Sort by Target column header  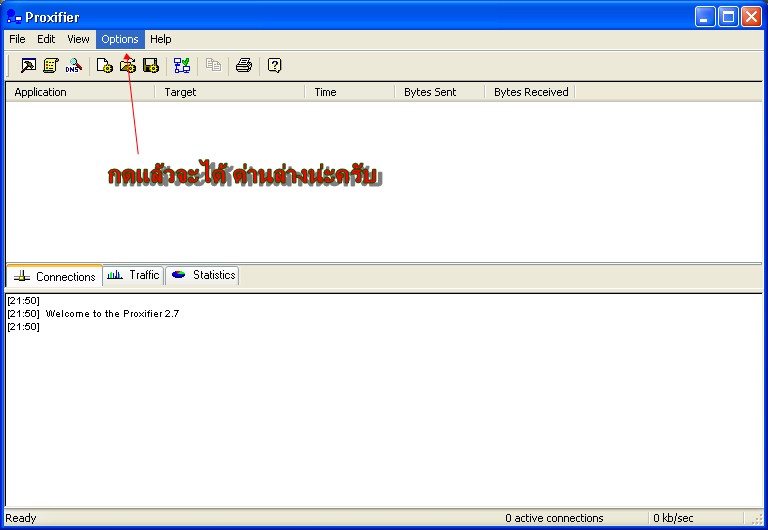tap(230, 92)
